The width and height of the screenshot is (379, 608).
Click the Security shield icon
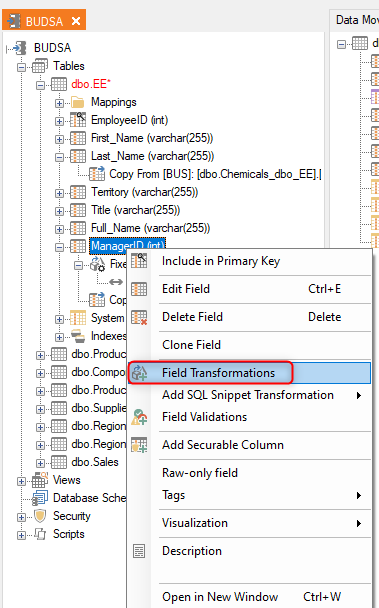click(40, 516)
